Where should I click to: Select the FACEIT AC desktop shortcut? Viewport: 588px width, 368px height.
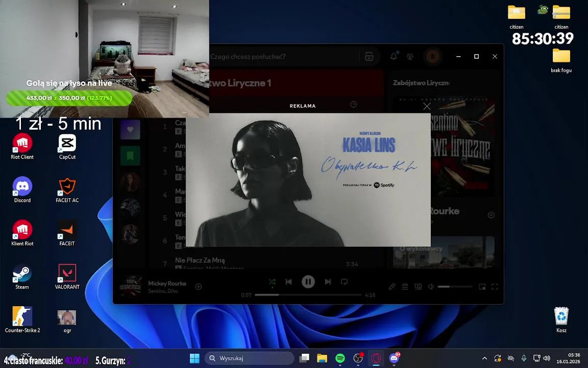(67, 190)
